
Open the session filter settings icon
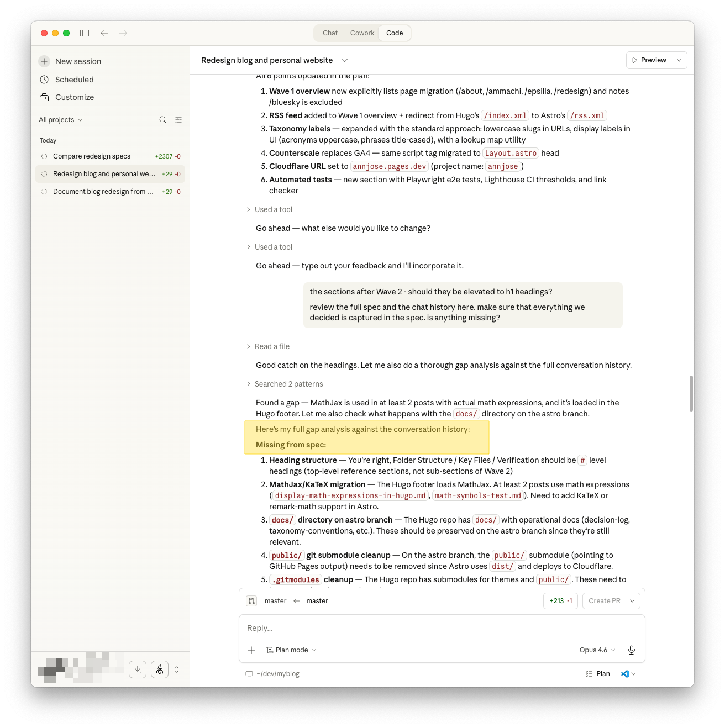tap(178, 120)
